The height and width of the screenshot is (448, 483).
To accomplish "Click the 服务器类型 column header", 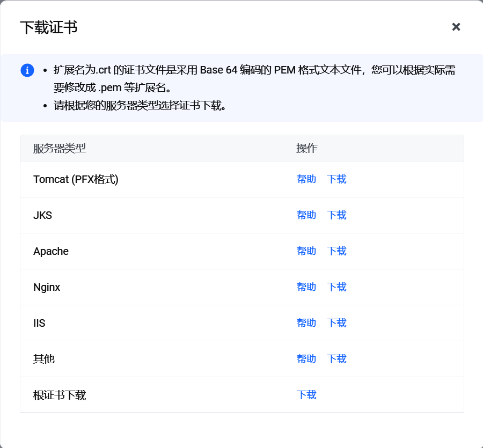I will pos(60,149).
